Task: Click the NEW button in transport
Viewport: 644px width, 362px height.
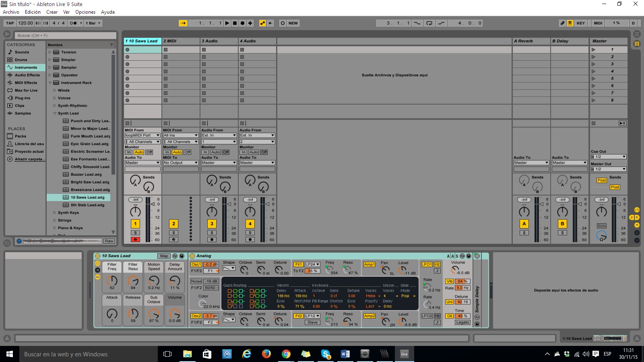Action: point(293,23)
